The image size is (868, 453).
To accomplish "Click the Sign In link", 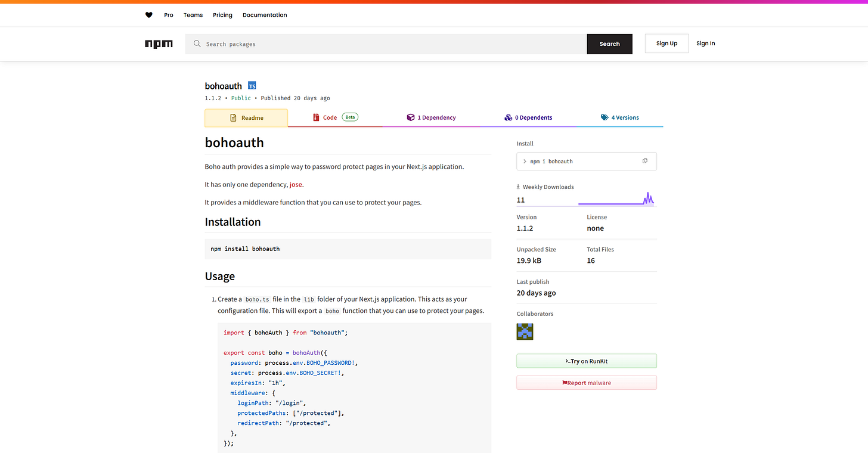I will [x=706, y=44].
